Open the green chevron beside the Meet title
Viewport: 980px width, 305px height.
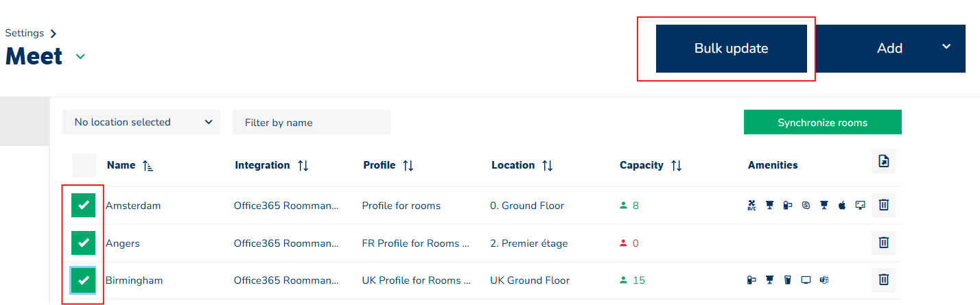(80, 57)
